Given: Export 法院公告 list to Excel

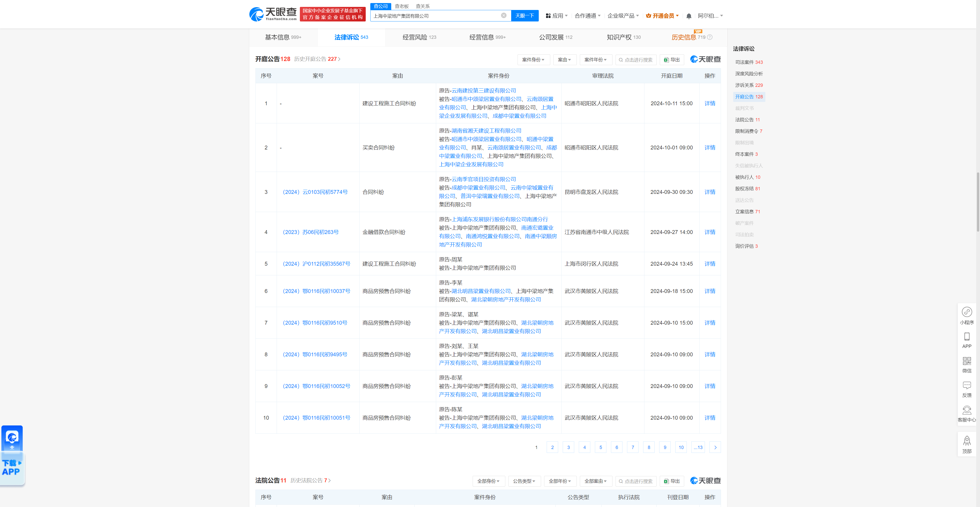Looking at the screenshot, I should coord(672,481).
